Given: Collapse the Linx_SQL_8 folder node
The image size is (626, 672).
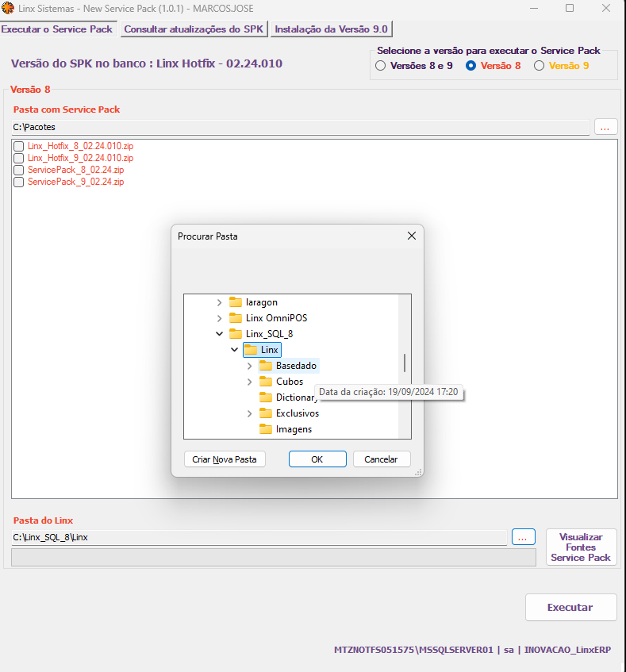Looking at the screenshot, I should [x=220, y=334].
